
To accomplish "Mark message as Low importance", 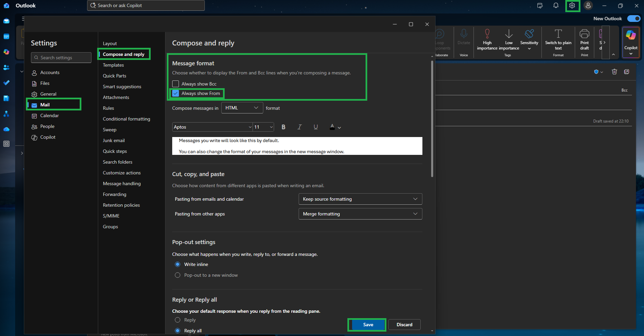I will click(x=509, y=39).
